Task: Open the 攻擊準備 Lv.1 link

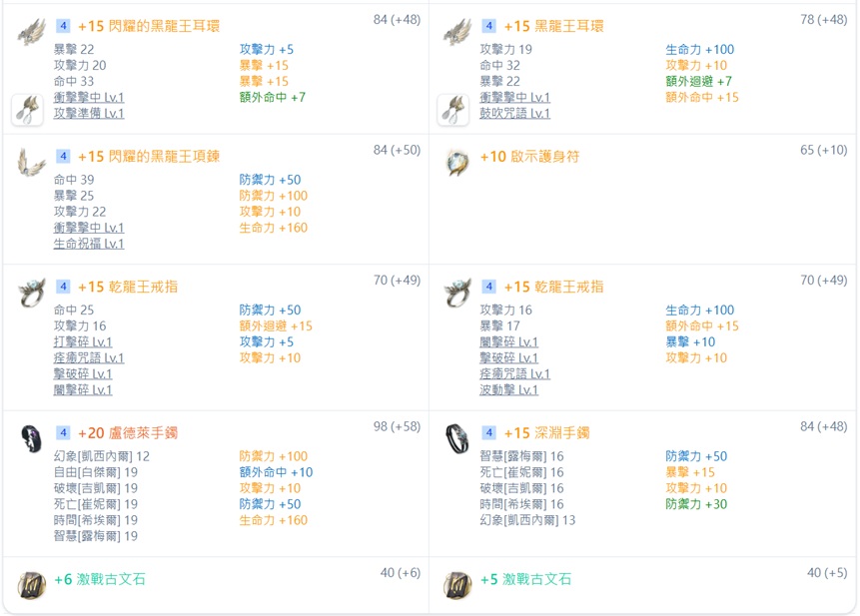Action: coord(89,114)
